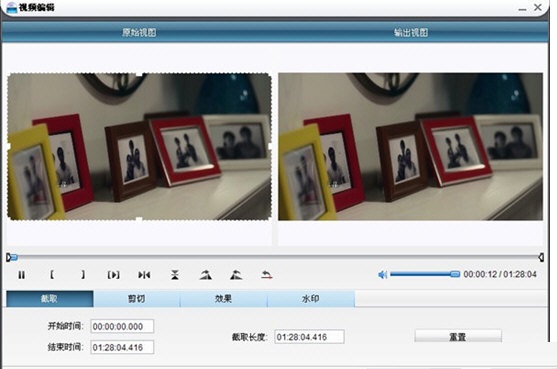Click the blue playback position thumb
This screenshot has width=557, height=369.
click(x=14, y=257)
